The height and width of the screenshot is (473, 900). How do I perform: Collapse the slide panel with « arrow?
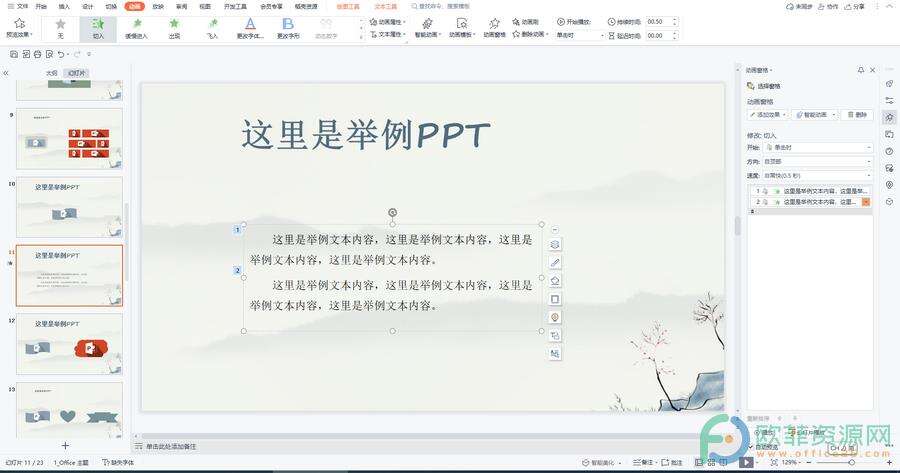coord(6,73)
